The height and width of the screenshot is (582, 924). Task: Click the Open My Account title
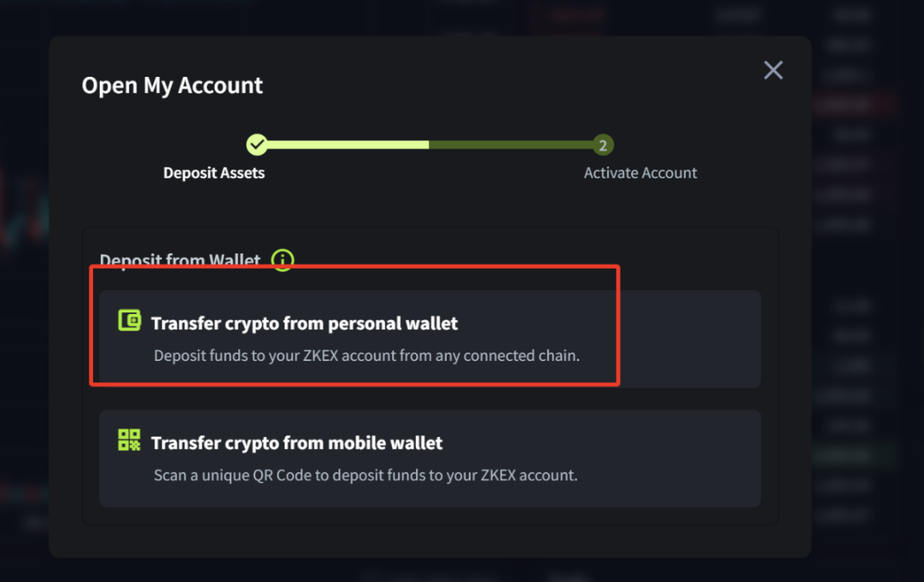click(x=173, y=85)
